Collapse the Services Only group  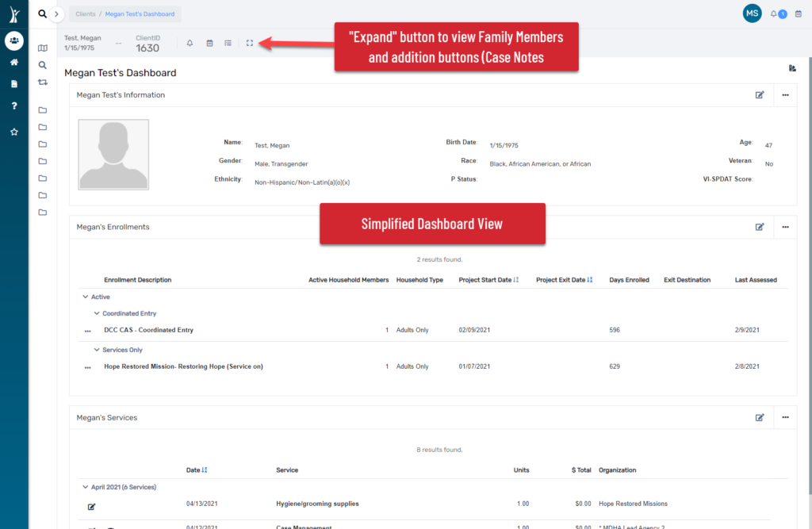tap(97, 350)
